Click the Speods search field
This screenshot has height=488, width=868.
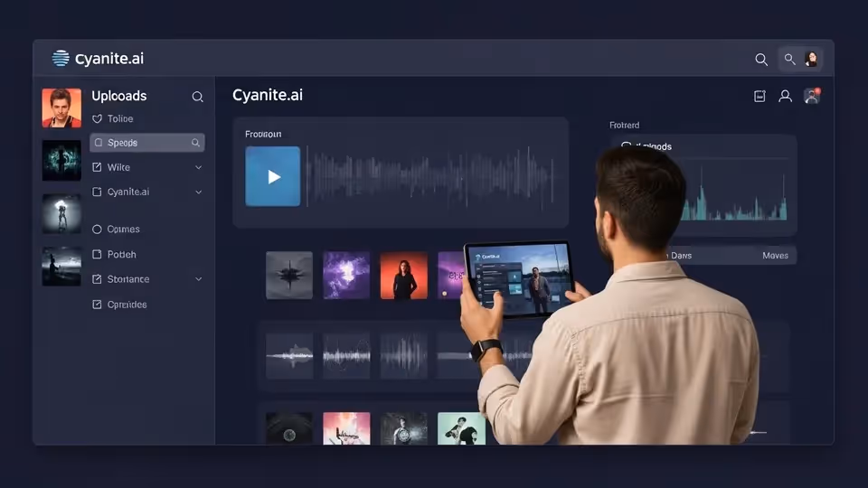147,143
